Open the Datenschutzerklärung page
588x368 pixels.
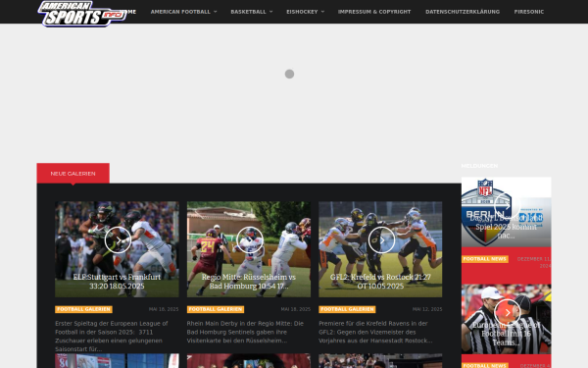(463, 12)
